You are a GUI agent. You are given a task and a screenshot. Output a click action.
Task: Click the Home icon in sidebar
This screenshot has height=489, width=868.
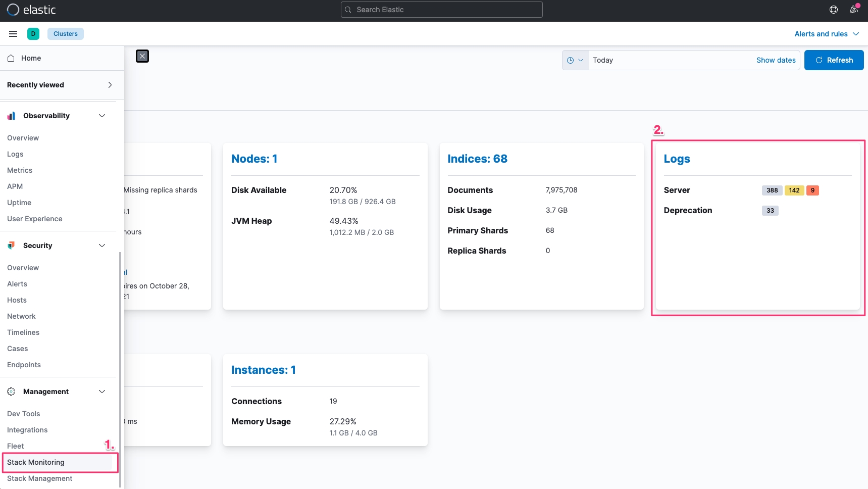[x=11, y=58]
